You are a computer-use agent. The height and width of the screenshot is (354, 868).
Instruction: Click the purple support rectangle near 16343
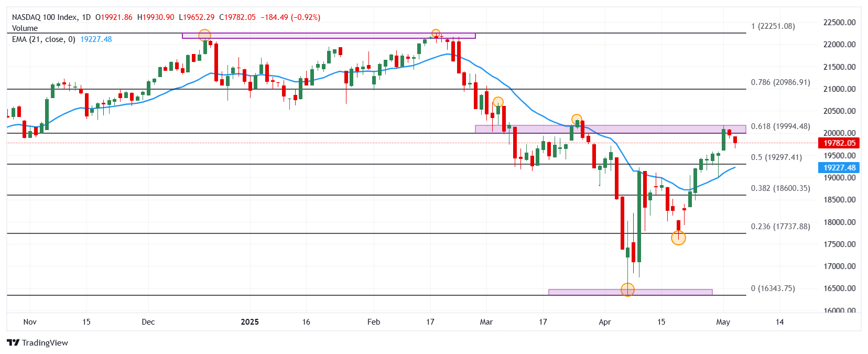coord(631,292)
